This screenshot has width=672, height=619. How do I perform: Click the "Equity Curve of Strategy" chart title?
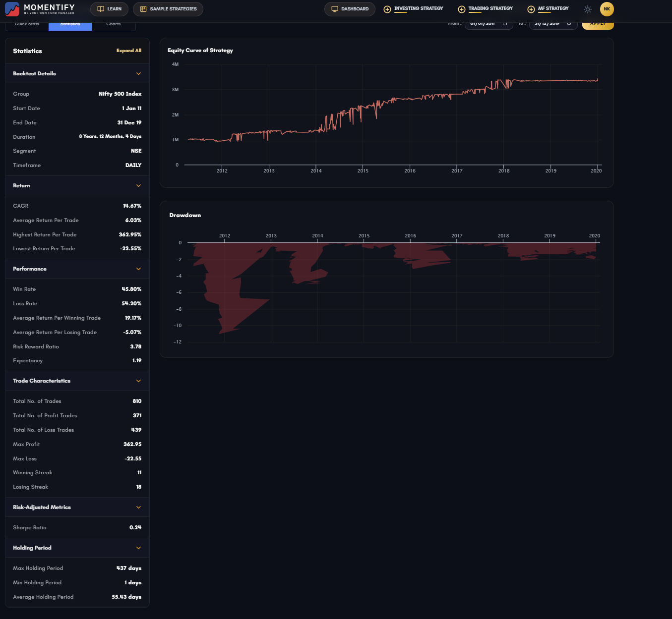tap(200, 51)
